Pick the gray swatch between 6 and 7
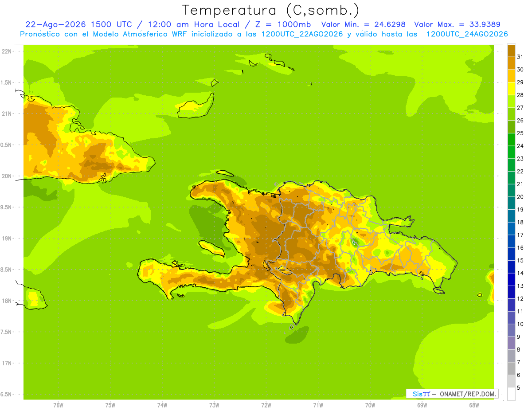 pyautogui.click(x=511, y=368)
